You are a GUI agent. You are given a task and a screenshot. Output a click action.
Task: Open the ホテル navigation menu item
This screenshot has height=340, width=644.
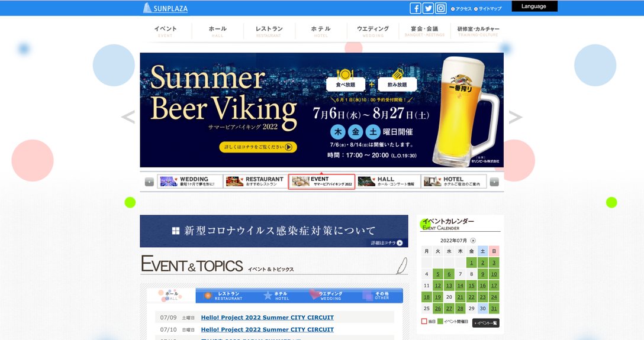(321, 31)
